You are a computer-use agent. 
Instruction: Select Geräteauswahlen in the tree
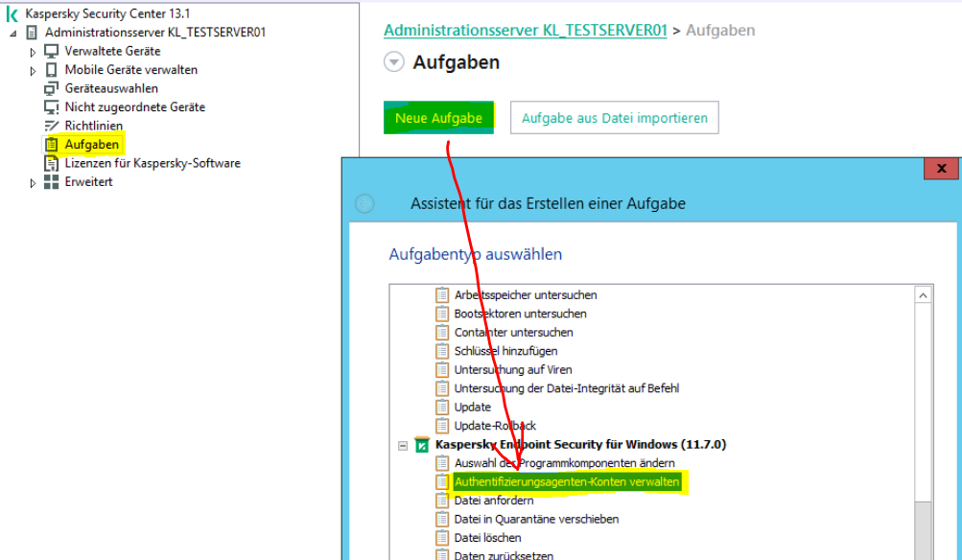click(x=111, y=88)
